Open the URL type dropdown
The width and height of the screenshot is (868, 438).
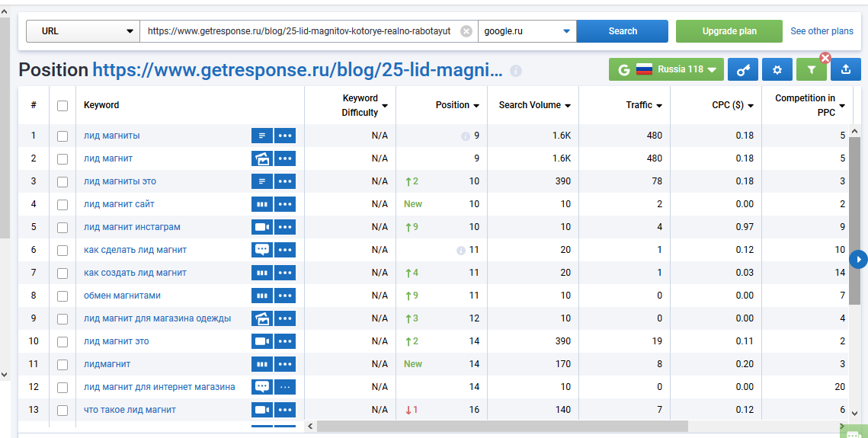83,31
